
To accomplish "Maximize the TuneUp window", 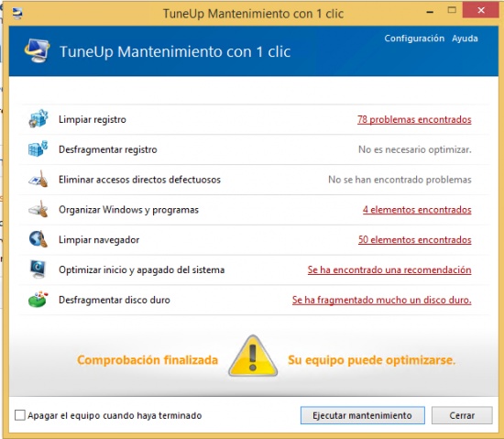I will (452, 10).
